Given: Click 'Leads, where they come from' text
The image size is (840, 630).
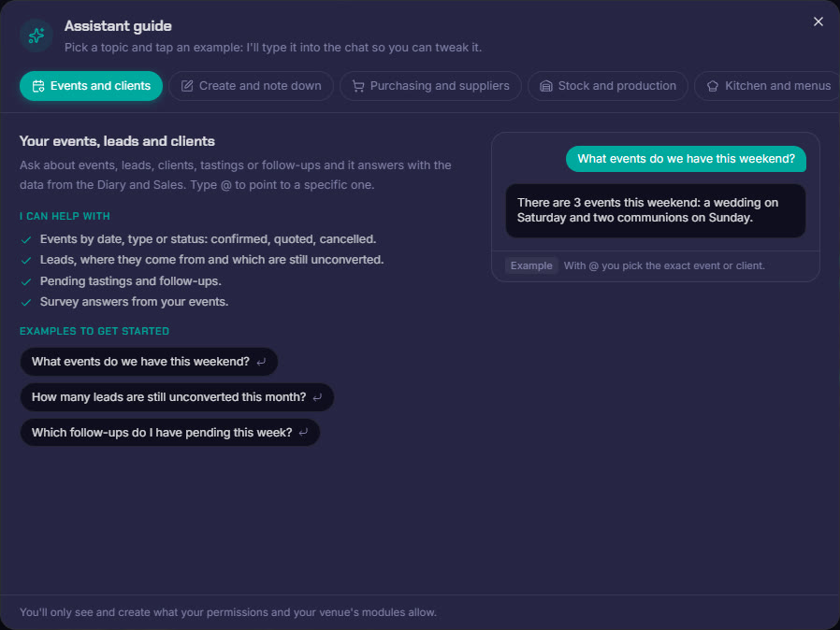Looking at the screenshot, I should click(x=211, y=260).
